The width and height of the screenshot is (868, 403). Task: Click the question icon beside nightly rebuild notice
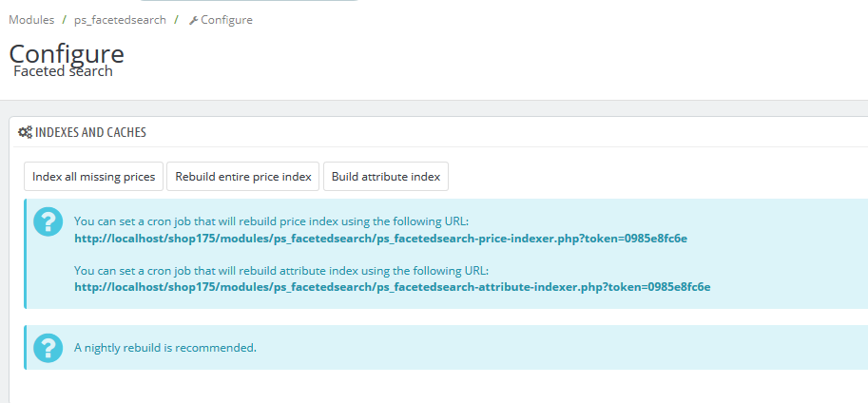tap(48, 348)
